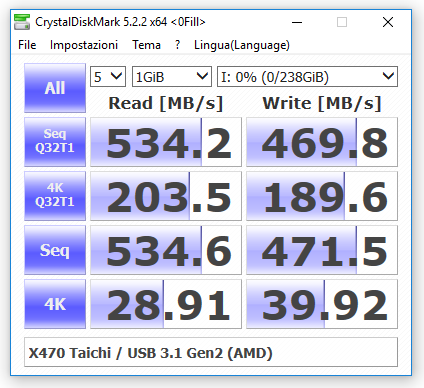Open the File menu

(x=27, y=45)
